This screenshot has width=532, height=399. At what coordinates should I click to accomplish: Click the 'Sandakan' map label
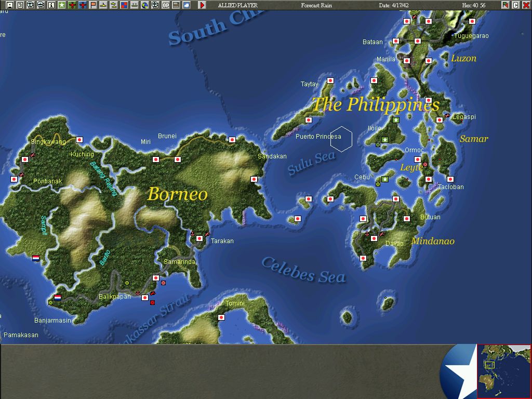[x=272, y=156]
